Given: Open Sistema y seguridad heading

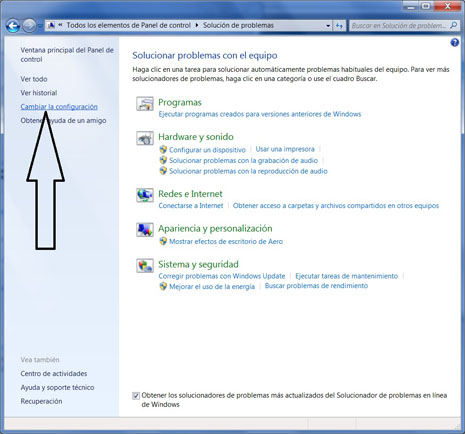Looking at the screenshot, I should [198, 264].
